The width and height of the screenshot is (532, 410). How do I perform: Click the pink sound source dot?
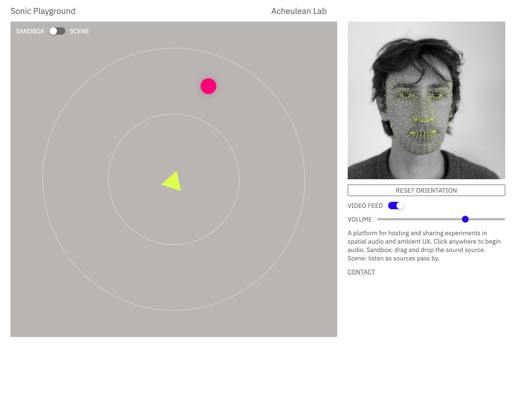(x=208, y=86)
